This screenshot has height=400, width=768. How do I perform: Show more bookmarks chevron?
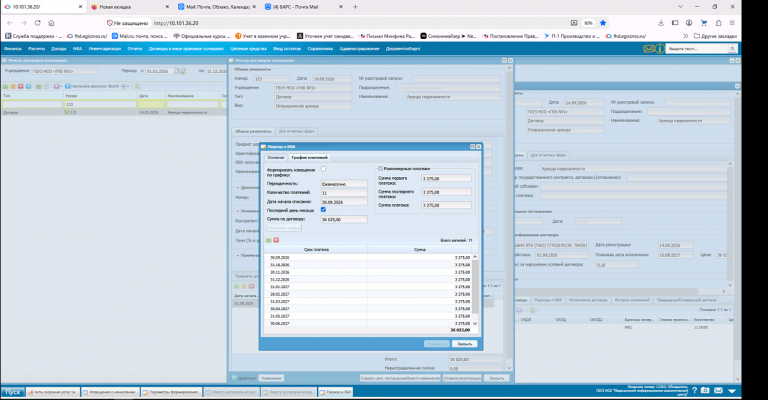[x=685, y=36]
